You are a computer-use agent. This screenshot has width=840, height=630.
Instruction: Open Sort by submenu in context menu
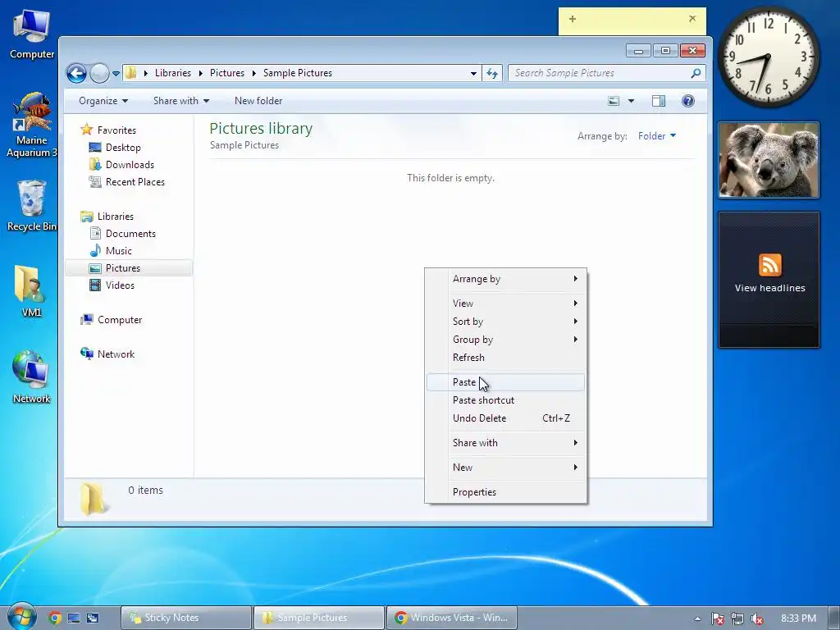click(505, 322)
